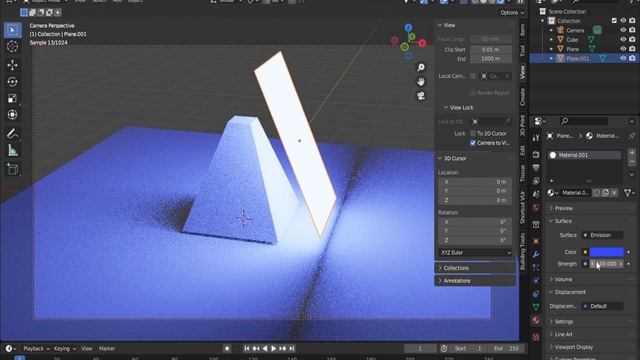Select the 3D Cursor tool
The image size is (640, 360).
(x=13, y=47)
